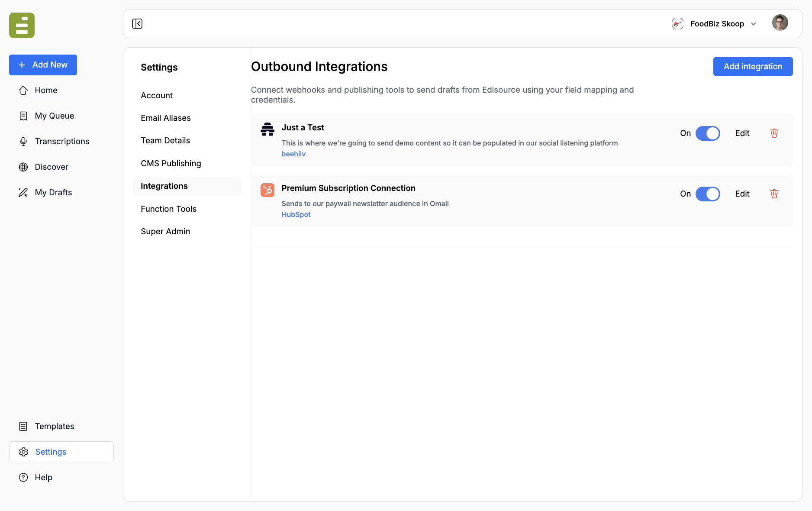Open the user profile avatar
The width and height of the screenshot is (812, 511).
click(780, 23)
